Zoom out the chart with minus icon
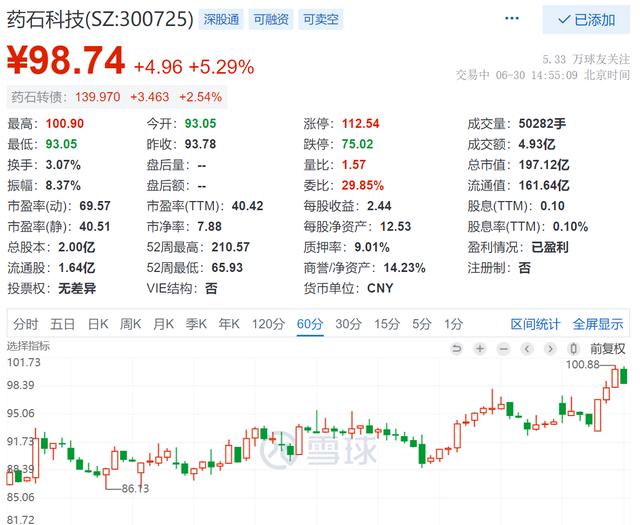 point(504,349)
